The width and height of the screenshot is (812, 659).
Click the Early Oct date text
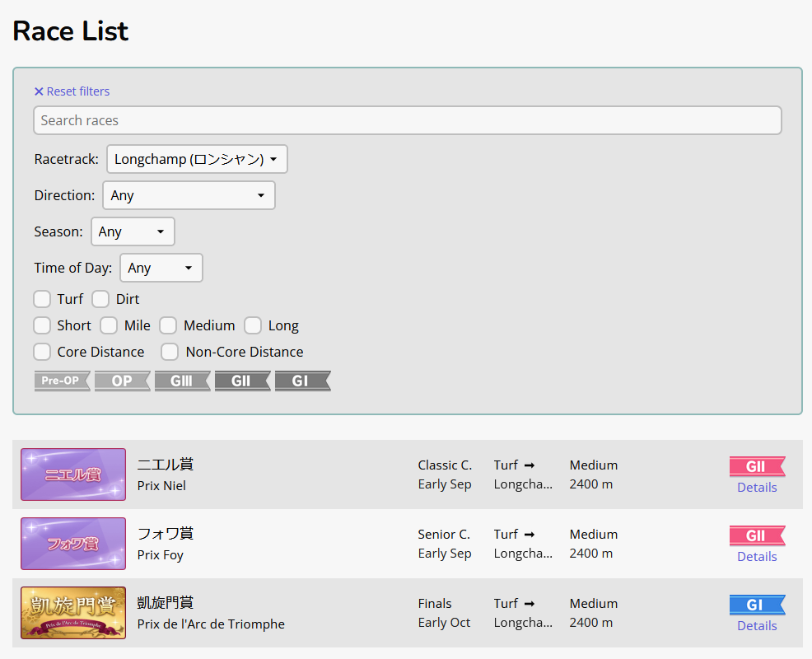coord(444,622)
